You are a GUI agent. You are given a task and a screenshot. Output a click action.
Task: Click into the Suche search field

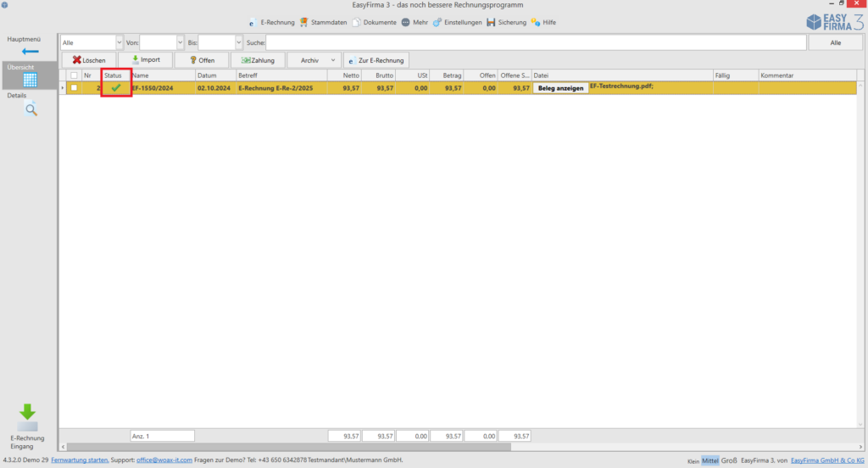click(x=536, y=42)
